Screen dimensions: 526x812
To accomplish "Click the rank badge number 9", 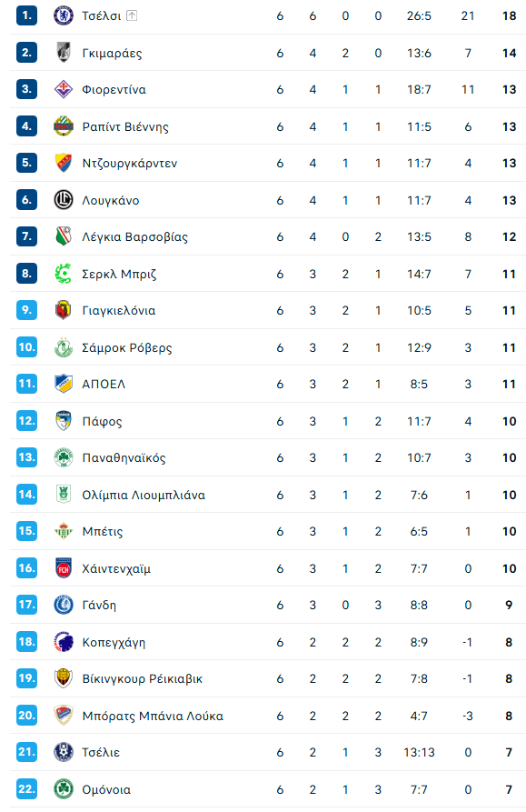I will coord(26,310).
